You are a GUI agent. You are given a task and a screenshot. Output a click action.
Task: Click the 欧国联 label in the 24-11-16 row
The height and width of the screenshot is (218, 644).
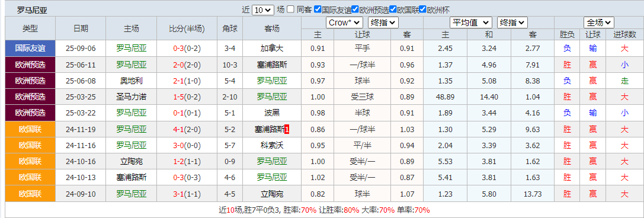pos(30,145)
